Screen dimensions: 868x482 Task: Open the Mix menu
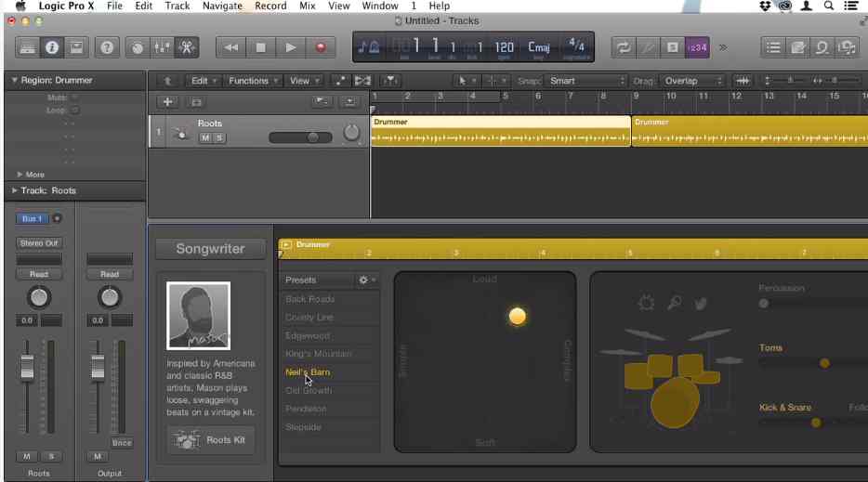click(308, 7)
